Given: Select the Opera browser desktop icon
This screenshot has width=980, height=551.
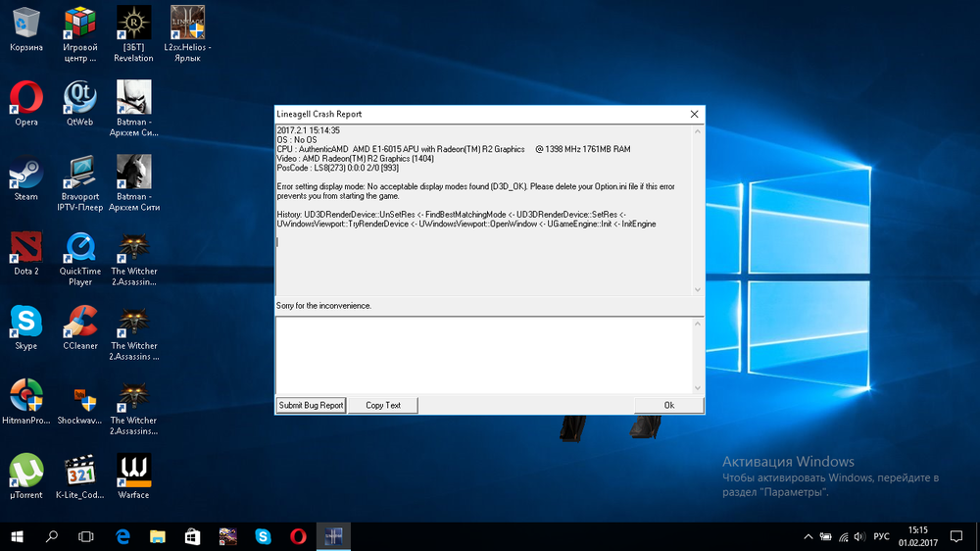Looking at the screenshot, I should point(26,98).
